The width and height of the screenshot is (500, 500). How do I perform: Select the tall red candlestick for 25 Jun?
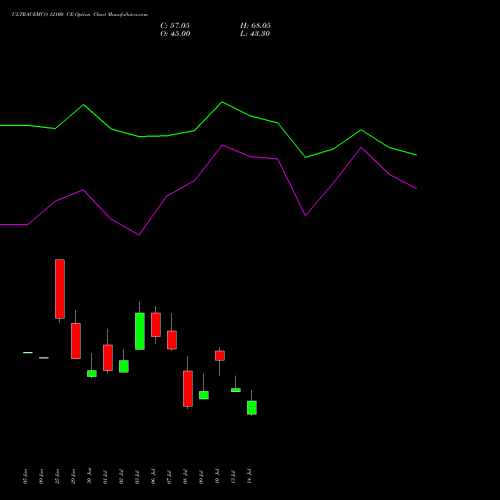pos(60,289)
